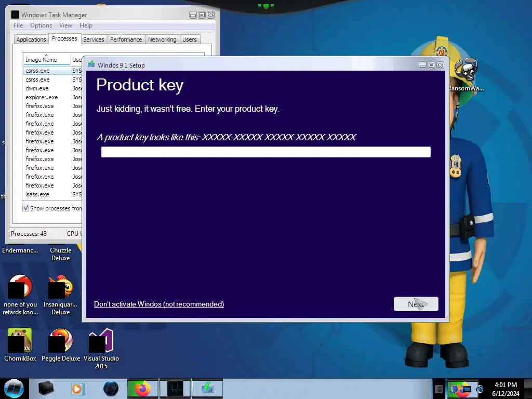Click 'Processes: 48' in the status bar
This screenshot has width=532, height=399.
(x=29, y=233)
